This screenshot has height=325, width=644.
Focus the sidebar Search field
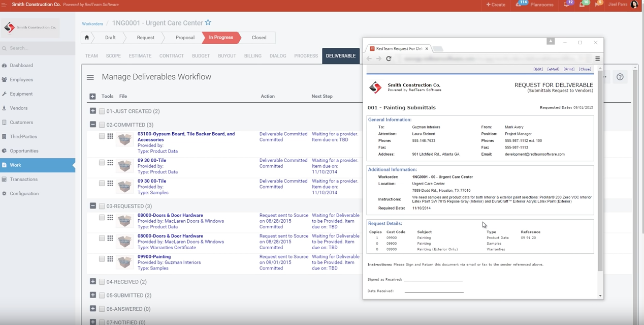[38, 48]
